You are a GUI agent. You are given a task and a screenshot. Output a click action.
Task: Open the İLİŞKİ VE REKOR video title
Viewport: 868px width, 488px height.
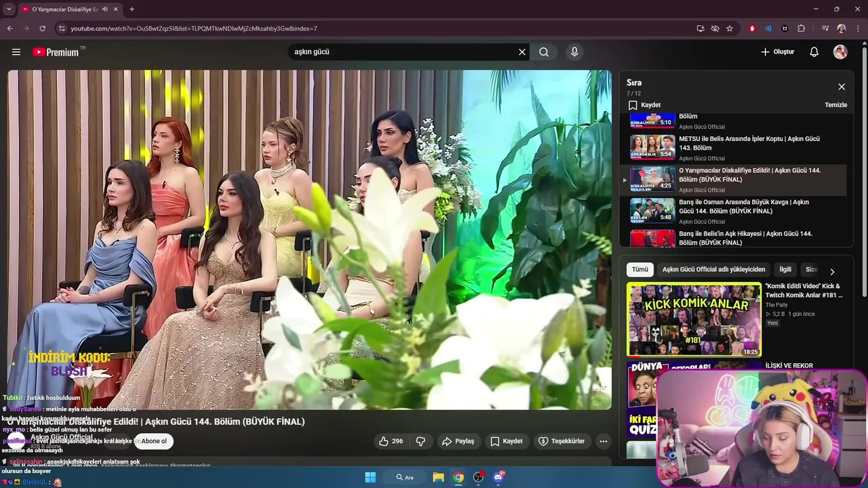pyautogui.click(x=789, y=366)
